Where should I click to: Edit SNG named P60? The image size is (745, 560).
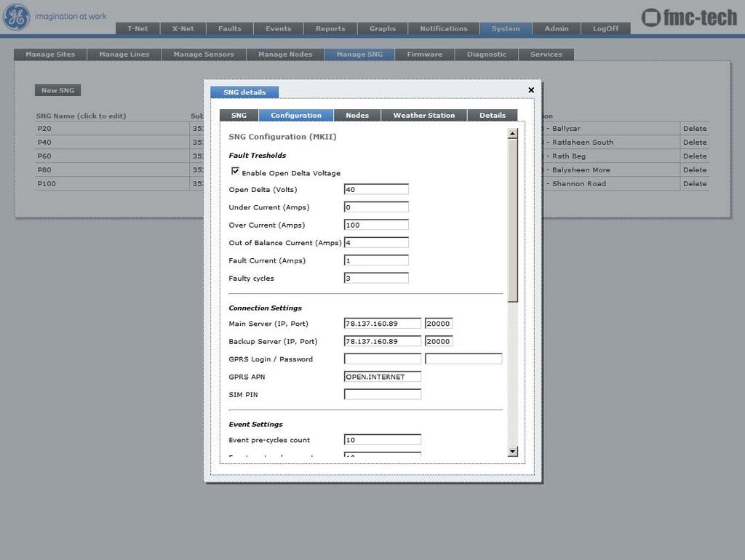click(x=44, y=156)
